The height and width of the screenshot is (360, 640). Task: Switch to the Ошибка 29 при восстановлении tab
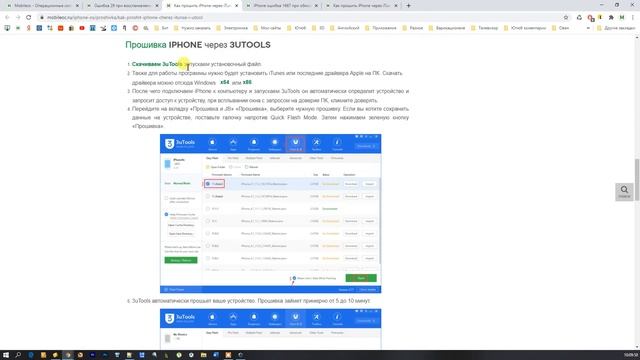122,6
